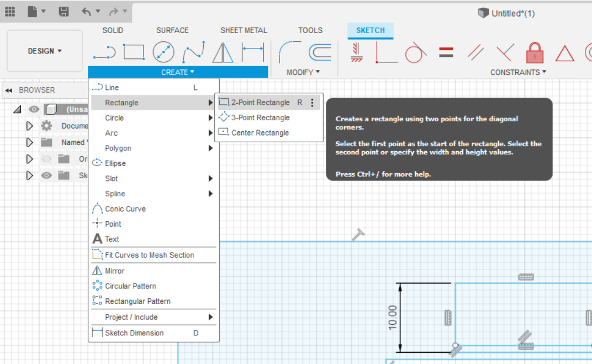Screen dimensions: 592x364
Task: Select the SKETCH tab
Action: [371, 30]
